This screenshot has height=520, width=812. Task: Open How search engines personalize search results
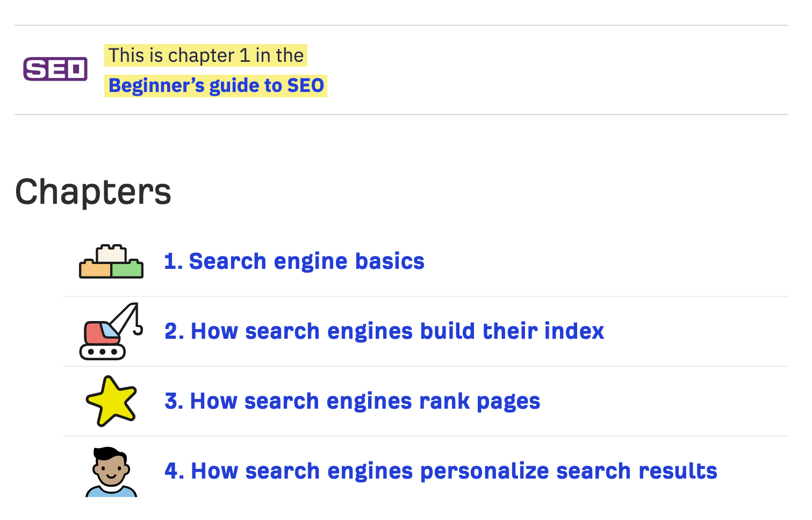441,471
